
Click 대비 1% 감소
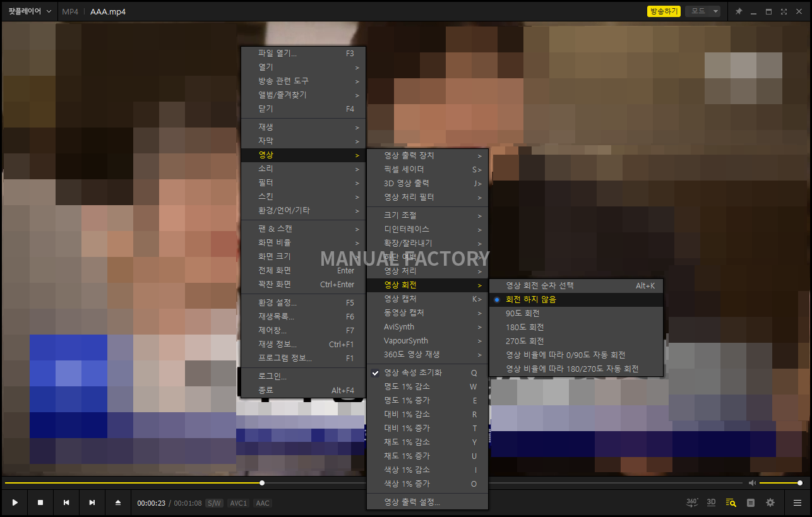coord(427,414)
